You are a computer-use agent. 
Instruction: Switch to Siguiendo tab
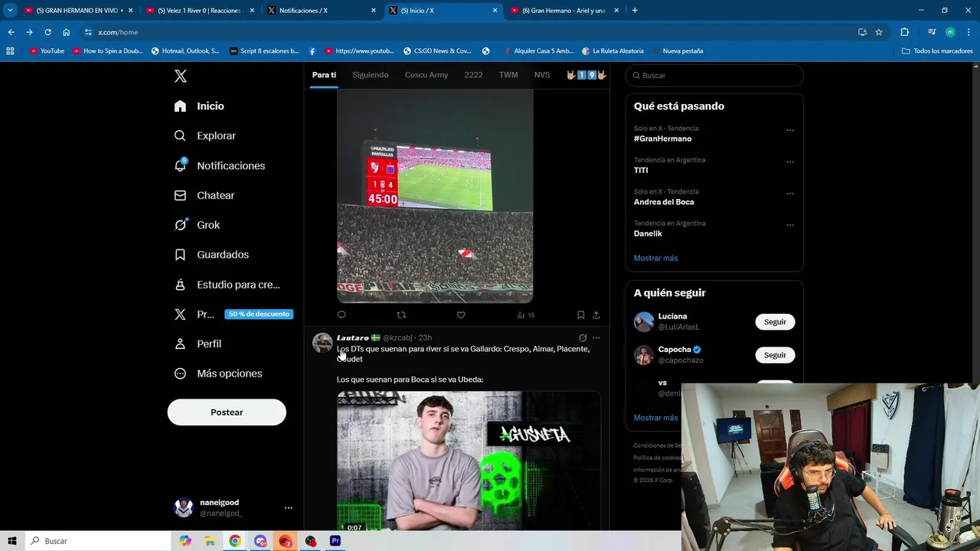[370, 75]
